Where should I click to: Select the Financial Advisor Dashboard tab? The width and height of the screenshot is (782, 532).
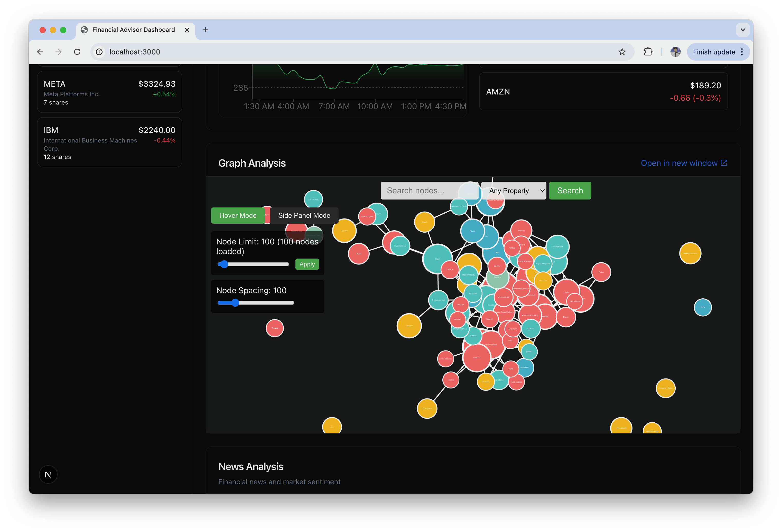(134, 30)
